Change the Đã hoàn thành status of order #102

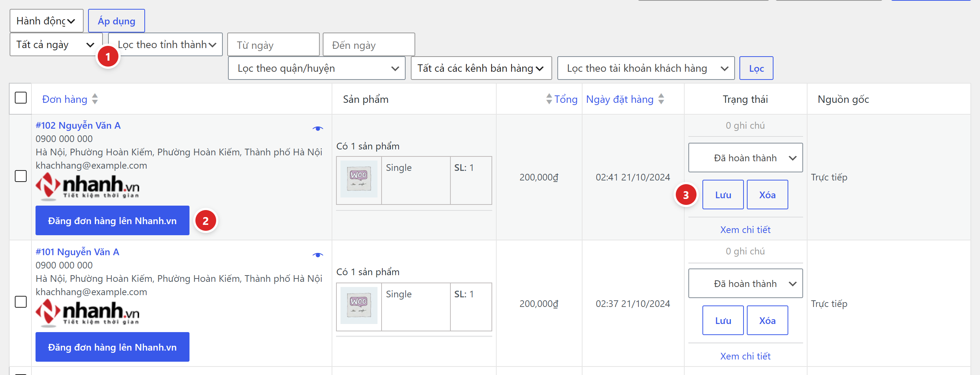point(745,158)
